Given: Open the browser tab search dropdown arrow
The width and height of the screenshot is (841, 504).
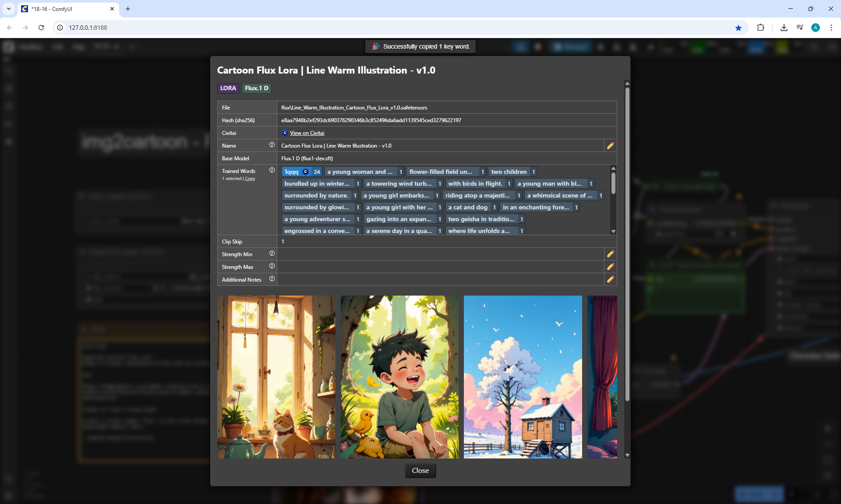Looking at the screenshot, I should (x=9, y=9).
